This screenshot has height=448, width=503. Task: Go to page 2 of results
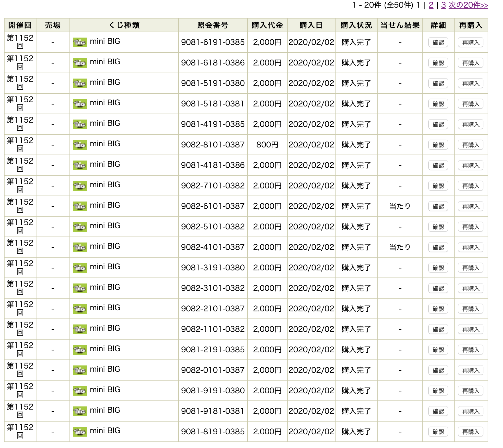pos(431,5)
